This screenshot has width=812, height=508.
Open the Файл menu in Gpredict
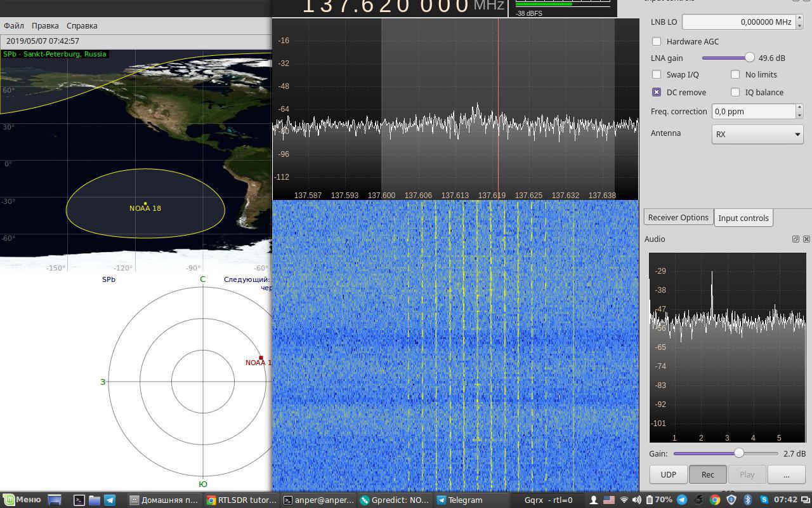tap(14, 25)
